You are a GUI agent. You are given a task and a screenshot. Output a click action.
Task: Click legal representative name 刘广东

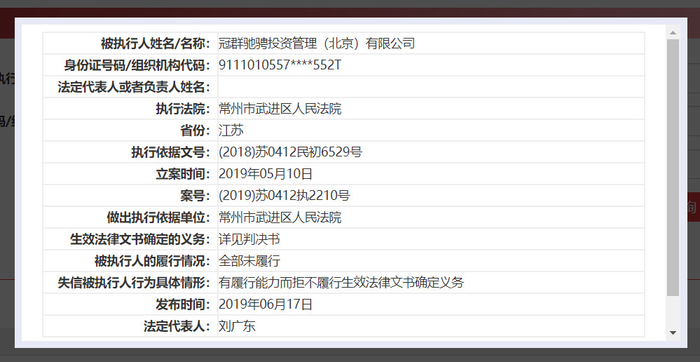[x=237, y=326]
